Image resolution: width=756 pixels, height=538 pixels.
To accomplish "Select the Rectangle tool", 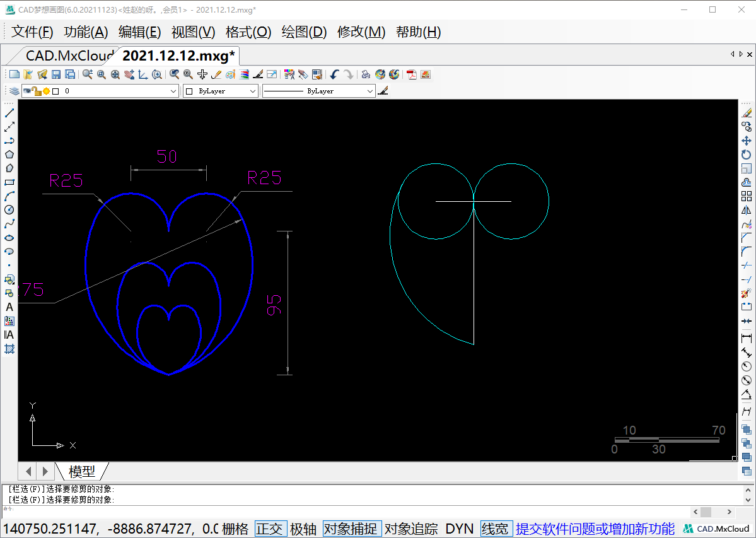I will pos(9,182).
